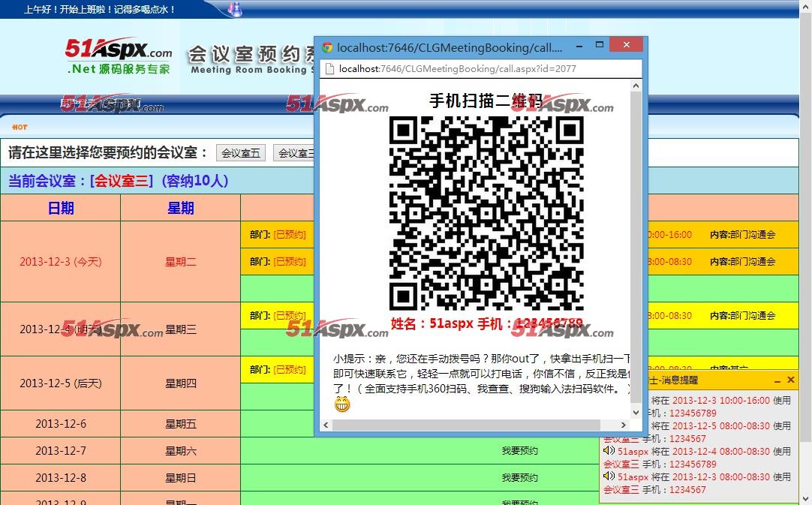Click the 2013-12-6 date cell
Viewport: 812px width, 505px height.
coord(61,424)
